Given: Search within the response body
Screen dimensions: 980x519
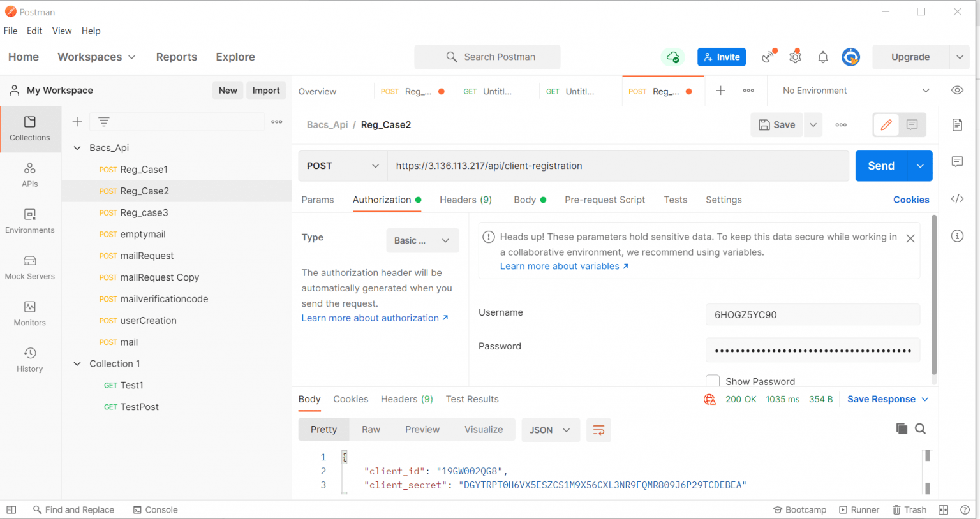Looking at the screenshot, I should [920, 428].
